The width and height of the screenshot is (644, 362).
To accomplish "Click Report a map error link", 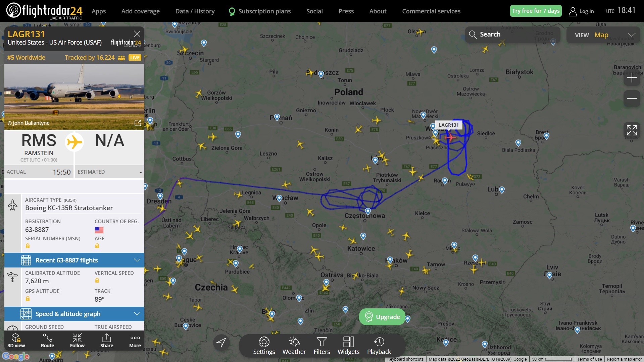I will click(624, 359).
